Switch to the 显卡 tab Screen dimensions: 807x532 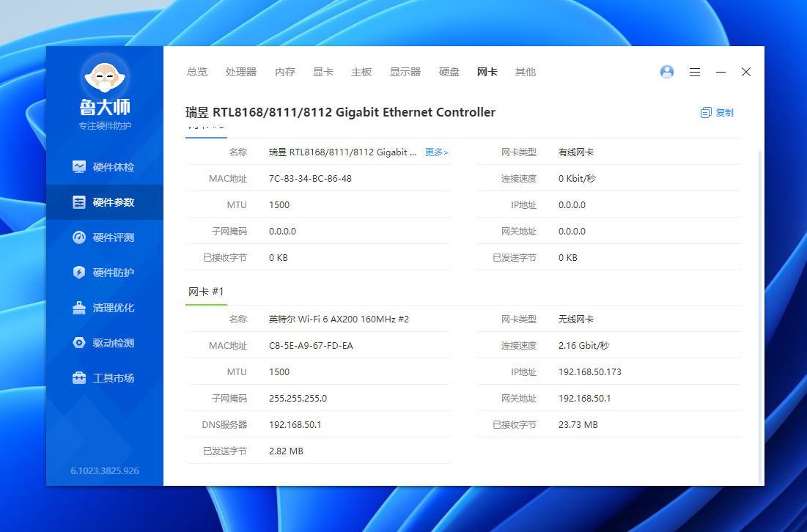click(x=323, y=72)
